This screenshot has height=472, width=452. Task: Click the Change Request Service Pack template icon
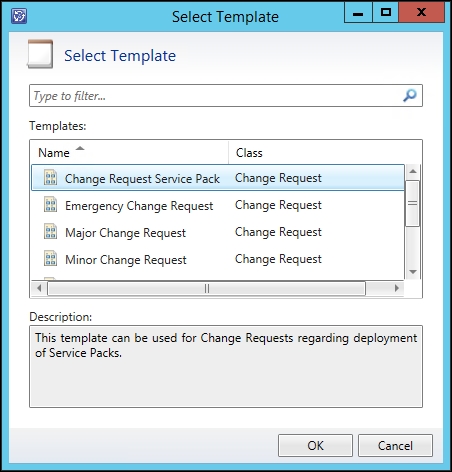[51, 178]
